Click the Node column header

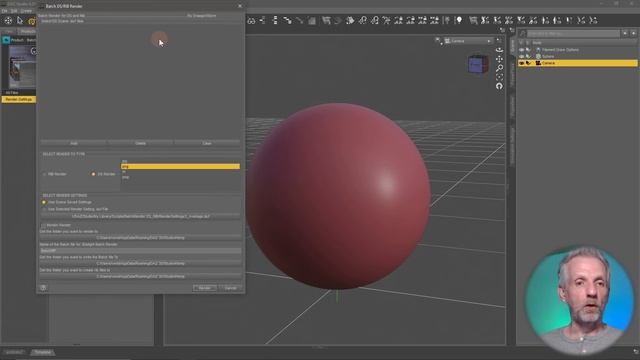pyautogui.click(x=537, y=42)
